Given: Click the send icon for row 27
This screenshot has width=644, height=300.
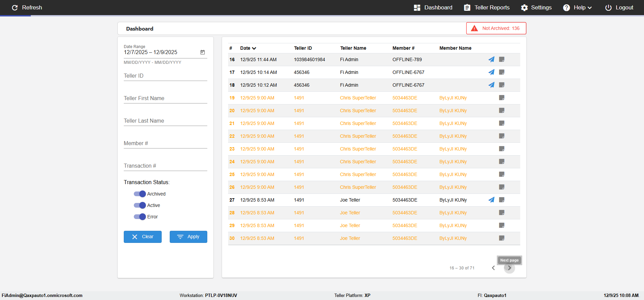Looking at the screenshot, I should click(491, 200).
